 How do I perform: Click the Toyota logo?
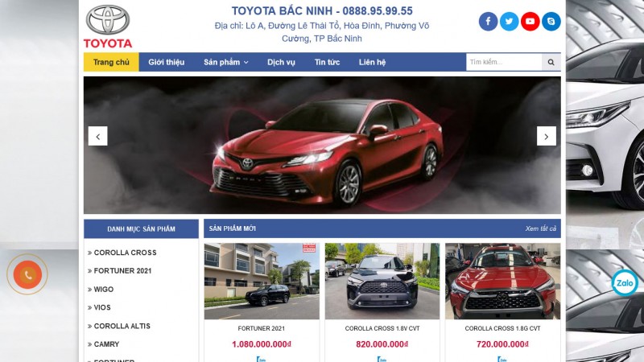tap(108, 27)
